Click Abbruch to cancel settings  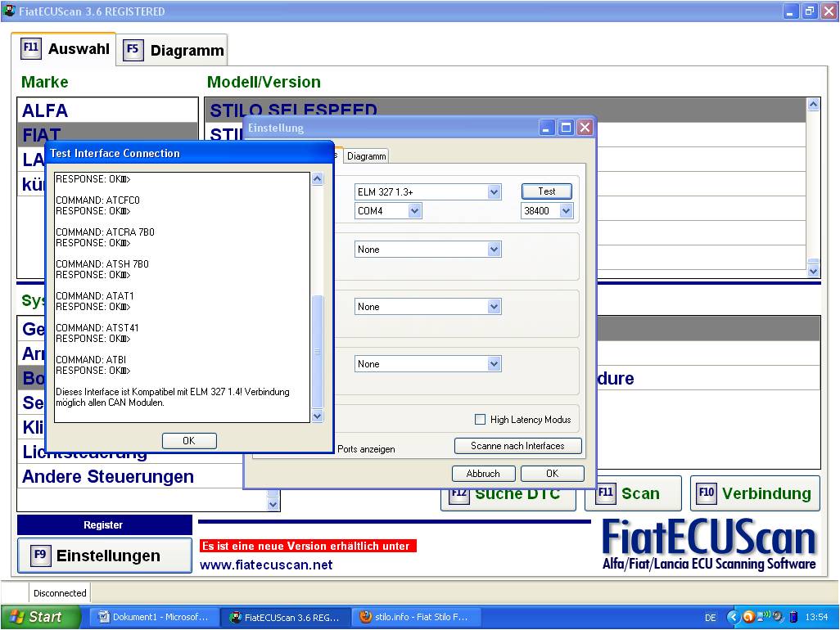483,474
